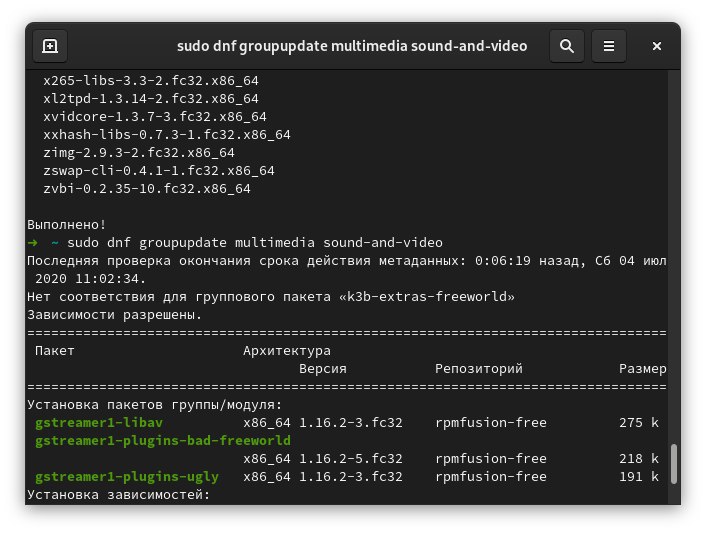Click the gstreamer1-libav package name
Viewport: 706px width, 533px height.
[x=99, y=423]
